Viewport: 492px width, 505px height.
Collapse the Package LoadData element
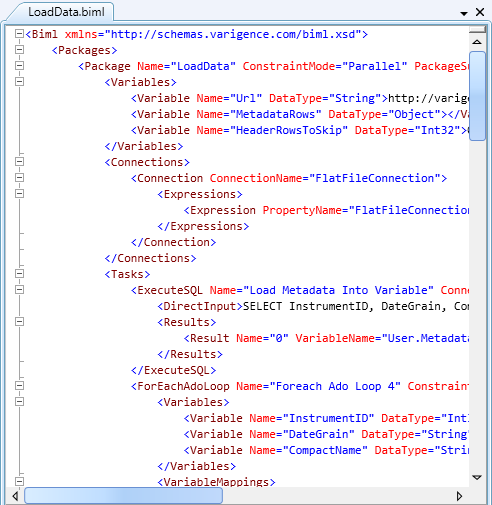pos(20,66)
